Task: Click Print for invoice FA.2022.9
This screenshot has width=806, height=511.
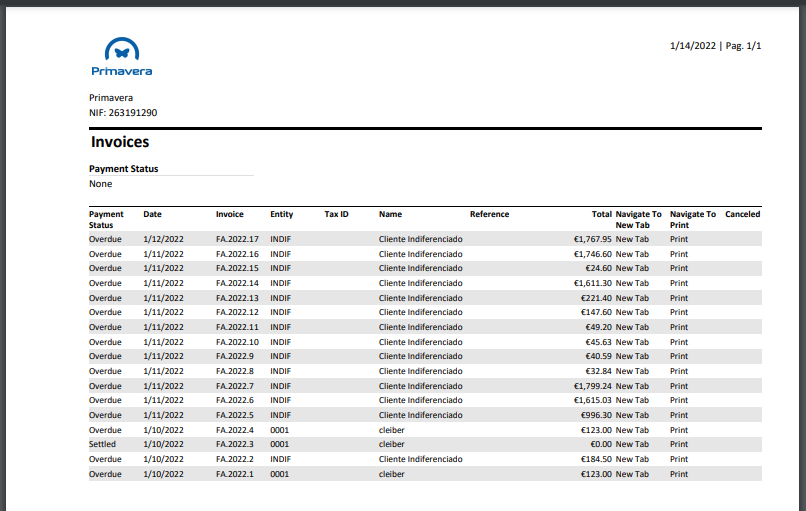Action: tap(679, 356)
